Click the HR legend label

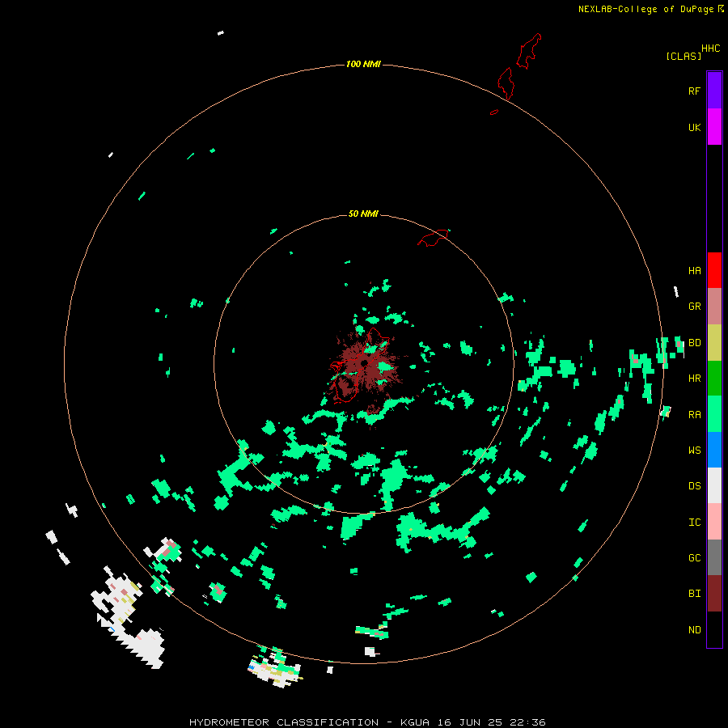coord(694,379)
